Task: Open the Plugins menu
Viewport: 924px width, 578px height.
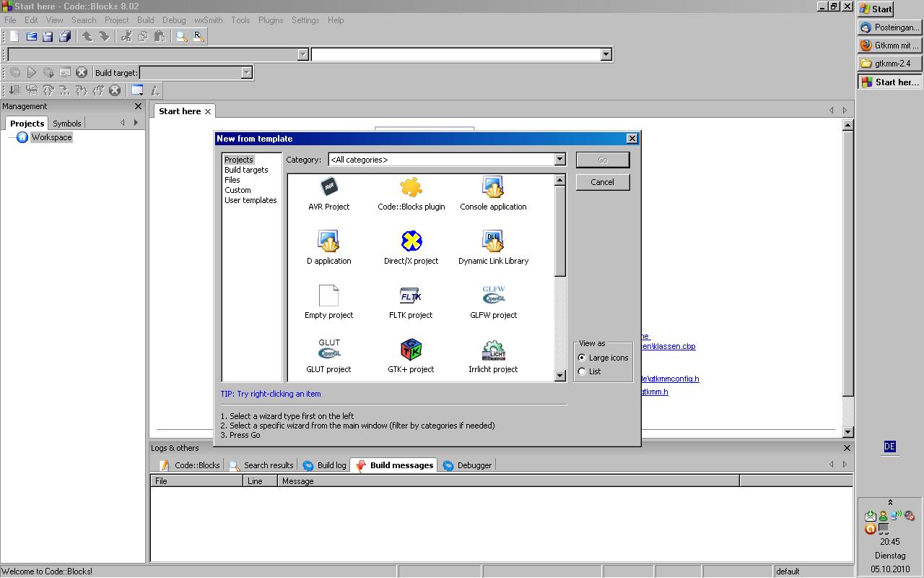Action: pos(270,20)
